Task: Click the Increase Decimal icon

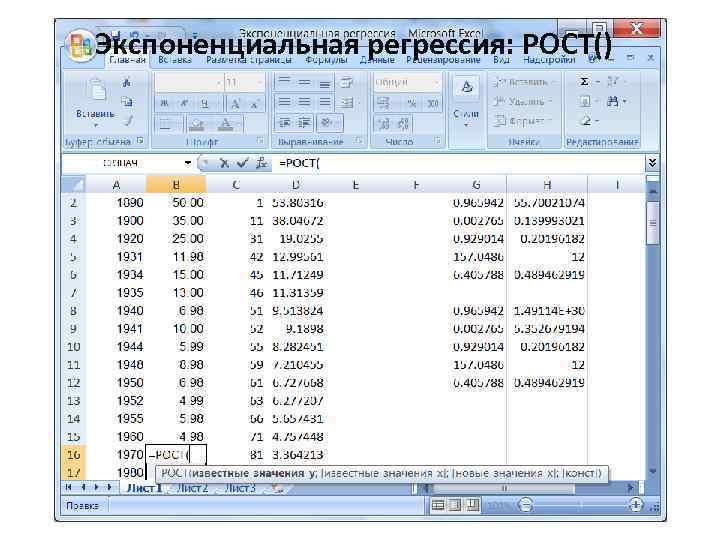Action: point(383,124)
